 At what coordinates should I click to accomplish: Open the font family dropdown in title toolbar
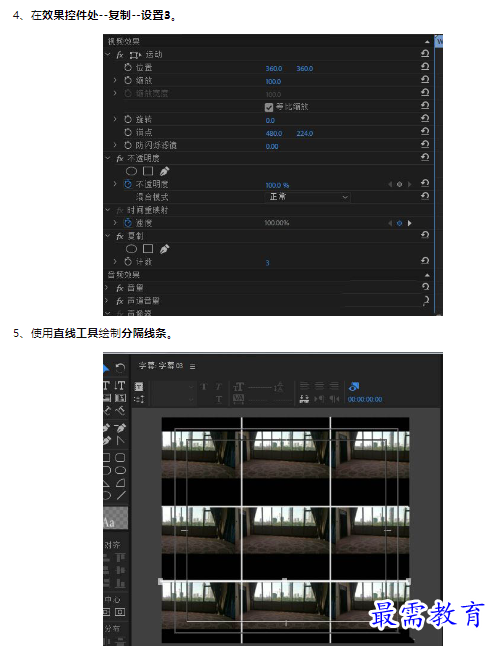point(173,386)
